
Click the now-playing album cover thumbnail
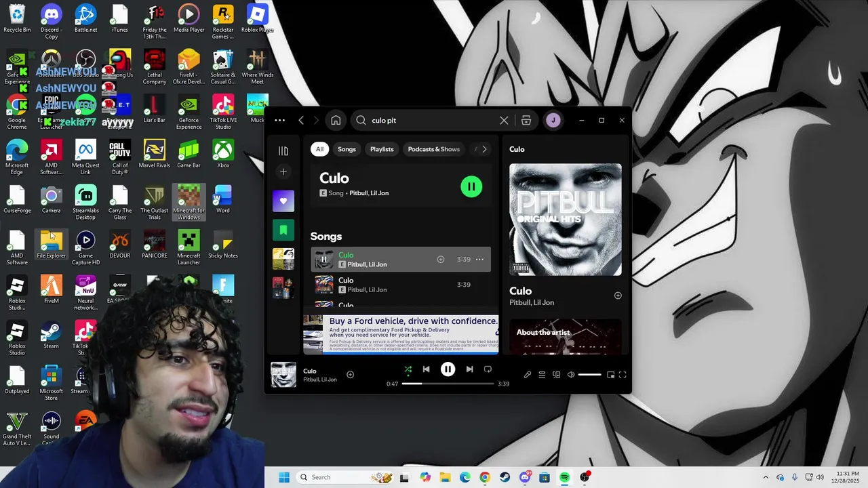283,375
